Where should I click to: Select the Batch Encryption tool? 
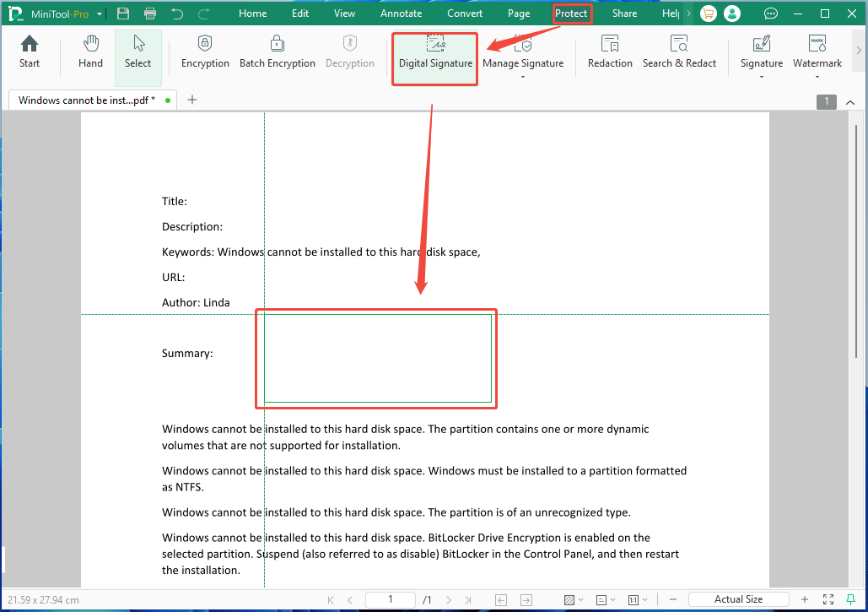pos(278,51)
